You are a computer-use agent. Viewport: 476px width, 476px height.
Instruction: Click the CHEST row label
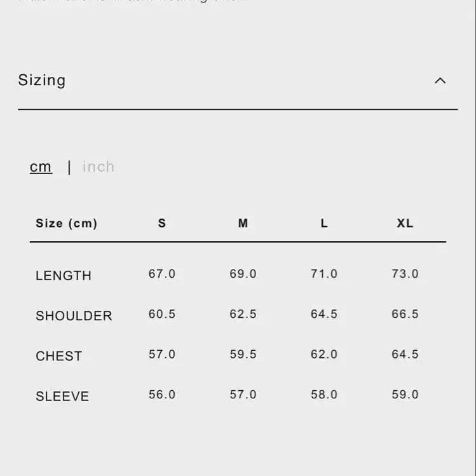(59, 356)
